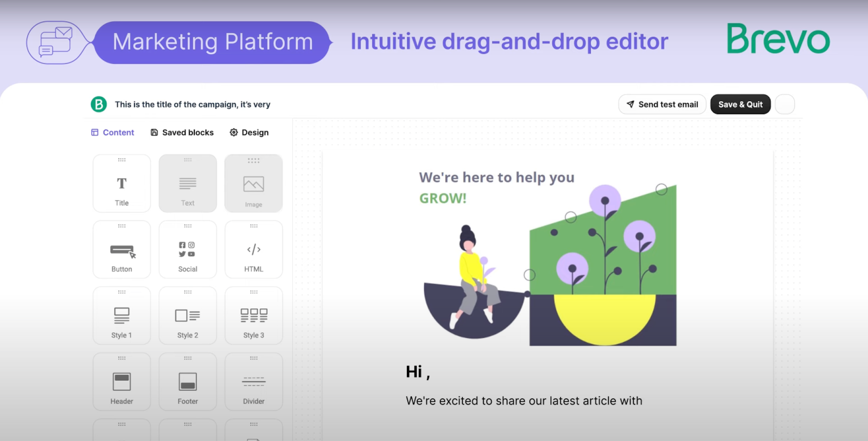Click the Send test email button
Image resolution: width=868 pixels, height=441 pixels.
(662, 104)
